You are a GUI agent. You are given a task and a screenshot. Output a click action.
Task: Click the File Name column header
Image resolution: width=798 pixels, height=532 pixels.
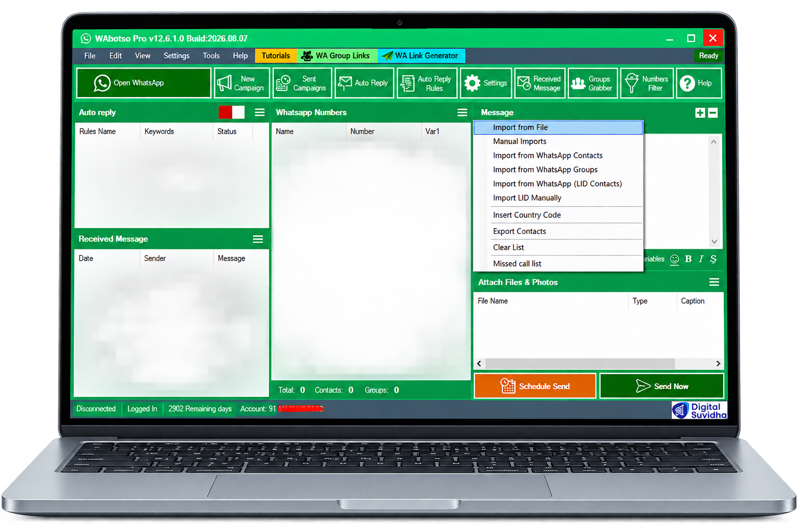click(551, 301)
